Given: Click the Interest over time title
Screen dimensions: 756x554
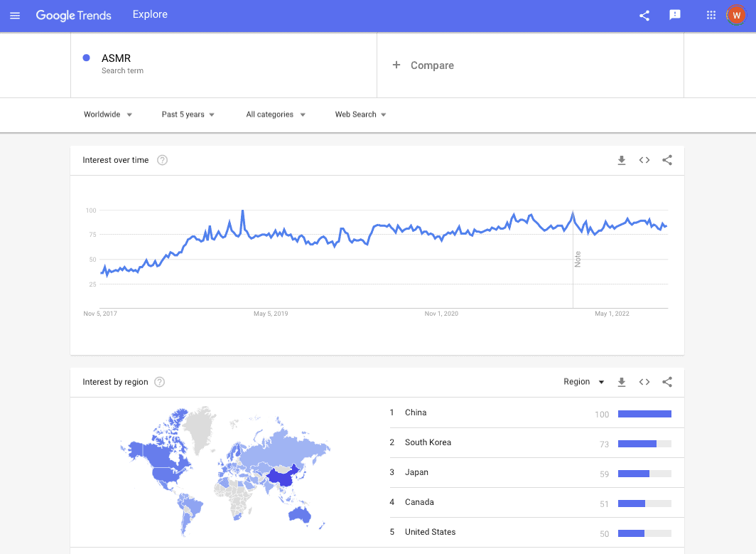Looking at the screenshot, I should (x=115, y=160).
